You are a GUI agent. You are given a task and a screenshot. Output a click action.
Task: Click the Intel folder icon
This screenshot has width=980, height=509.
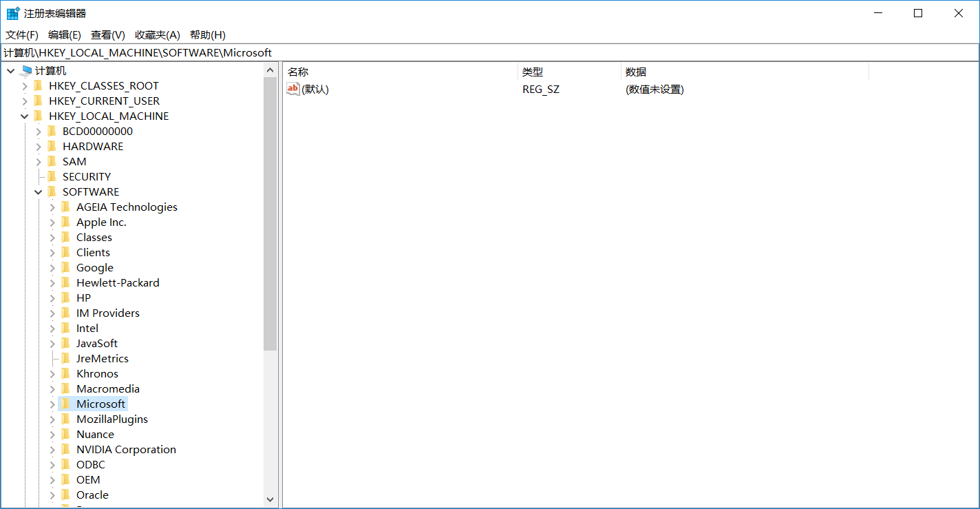(x=66, y=328)
